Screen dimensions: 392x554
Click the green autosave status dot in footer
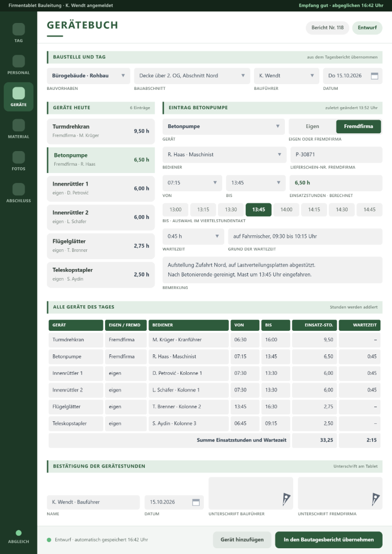[49, 540]
